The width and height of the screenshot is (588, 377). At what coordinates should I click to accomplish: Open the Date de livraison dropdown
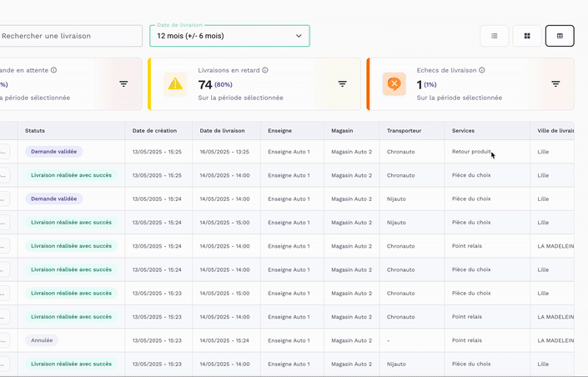pos(229,36)
